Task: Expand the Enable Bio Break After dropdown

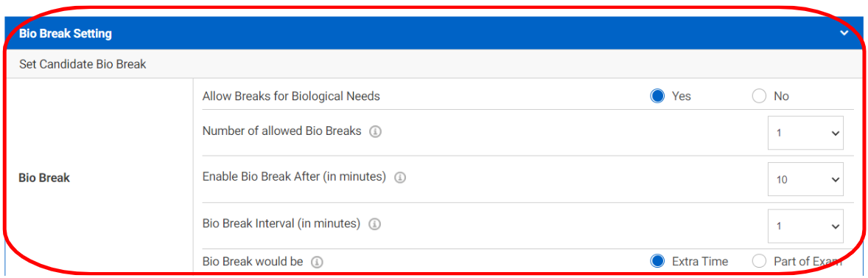Action: pyautogui.click(x=805, y=179)
